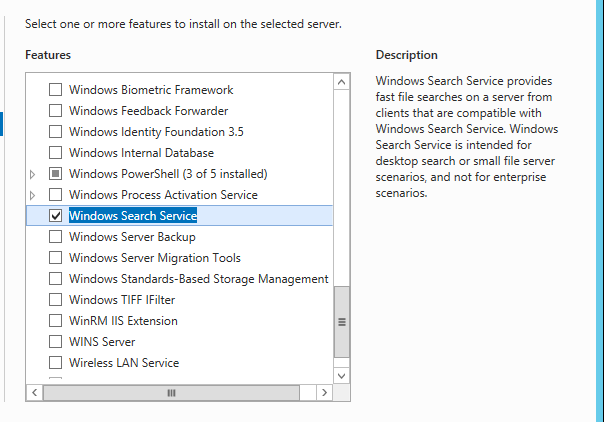Click the scroll up arrow in features list
Image resolution: width=604 pixels, height=422 pixels.
tap(341, 82)
